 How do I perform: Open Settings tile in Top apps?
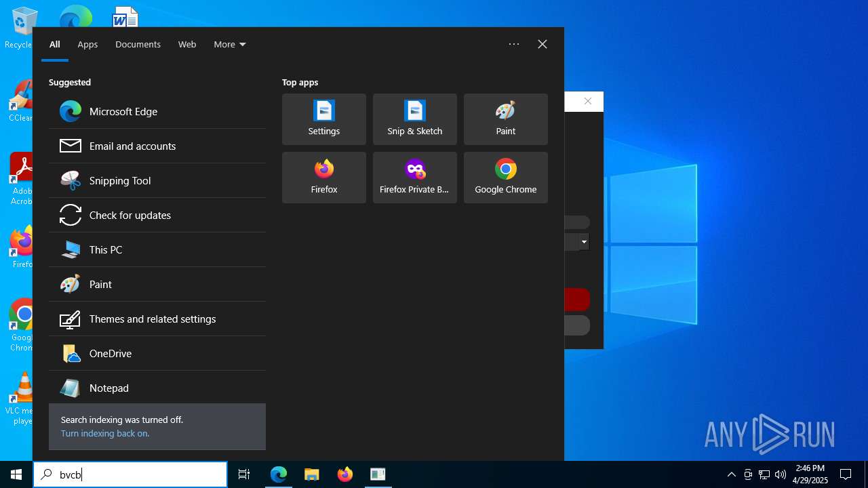[324, 119]
